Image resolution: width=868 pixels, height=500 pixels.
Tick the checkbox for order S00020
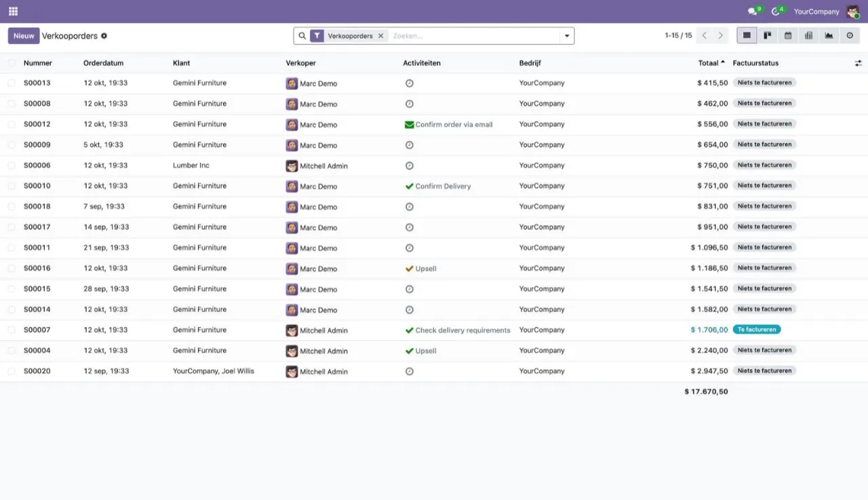[x=12, y=371]
